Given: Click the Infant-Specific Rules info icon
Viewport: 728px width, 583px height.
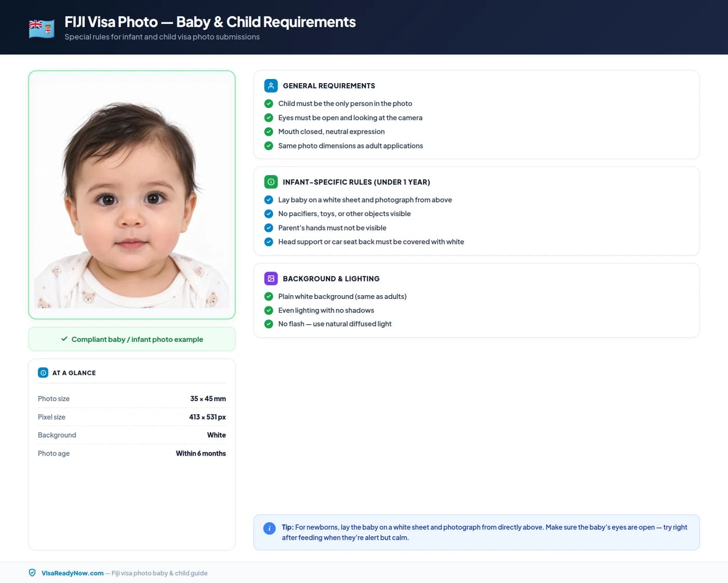Looking at the screenshot, I should (x=271, y=182).
